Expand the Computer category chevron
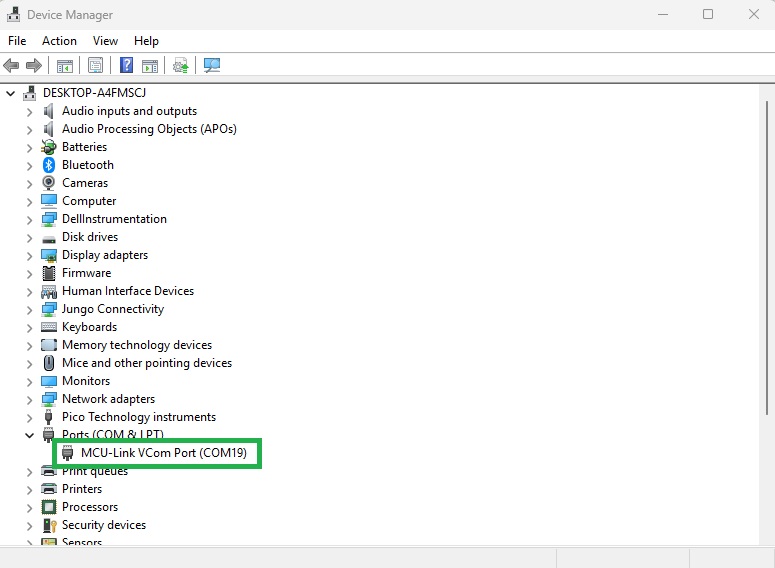The width and height of the screenshot is (775, 568). click(29, 202)
